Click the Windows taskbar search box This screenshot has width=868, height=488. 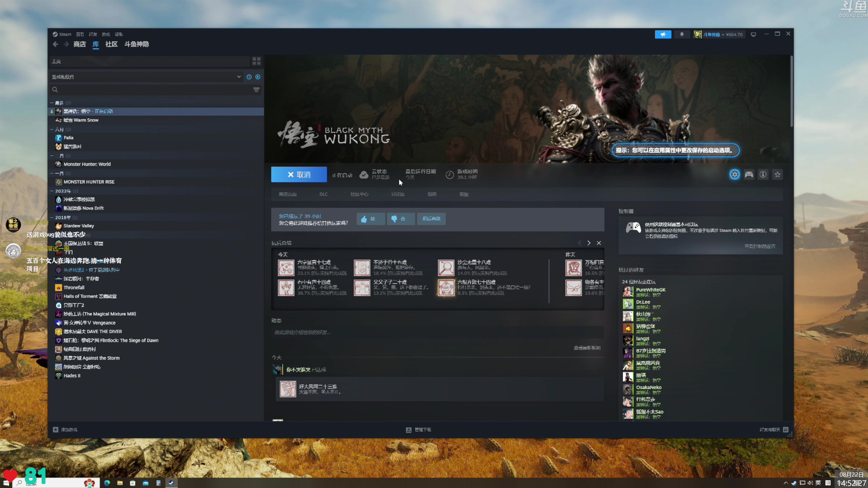tap(56, 483)
